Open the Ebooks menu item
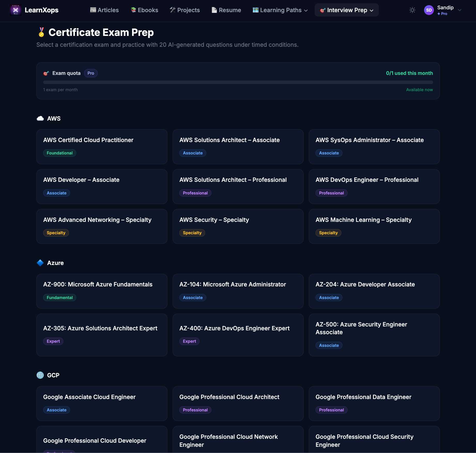 [x=144, y=10]
